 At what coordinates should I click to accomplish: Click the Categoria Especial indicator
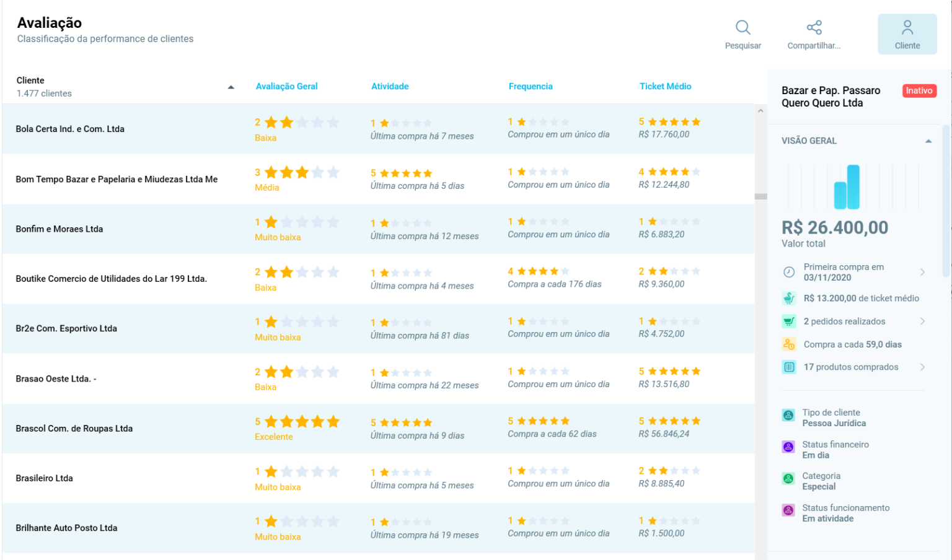(x=788, y=478)
